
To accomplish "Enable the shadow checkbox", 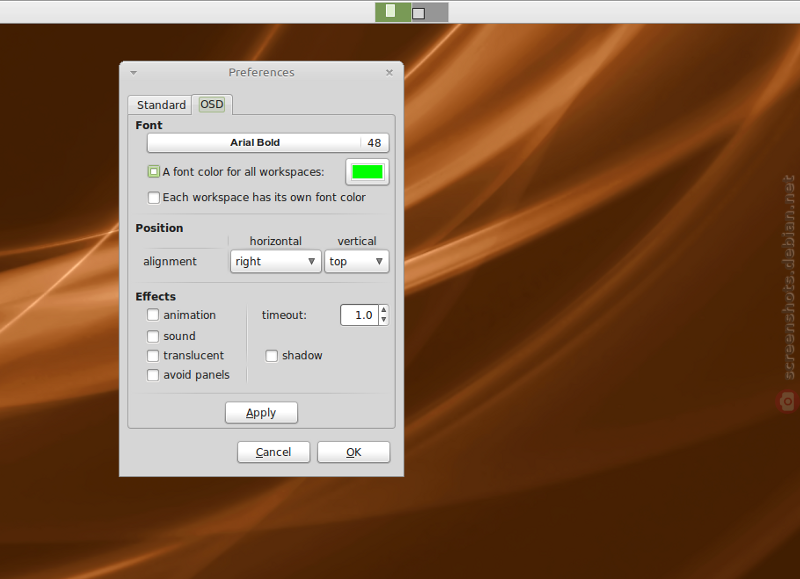I will pos(271,356).
